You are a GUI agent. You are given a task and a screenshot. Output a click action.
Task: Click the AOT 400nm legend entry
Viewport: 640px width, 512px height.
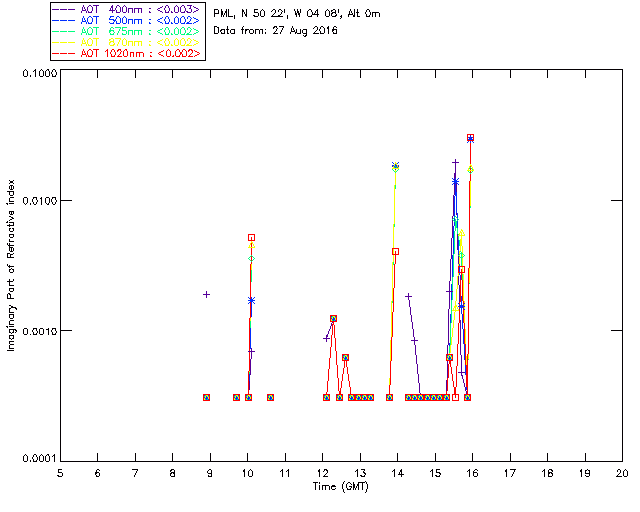(127, 9)
